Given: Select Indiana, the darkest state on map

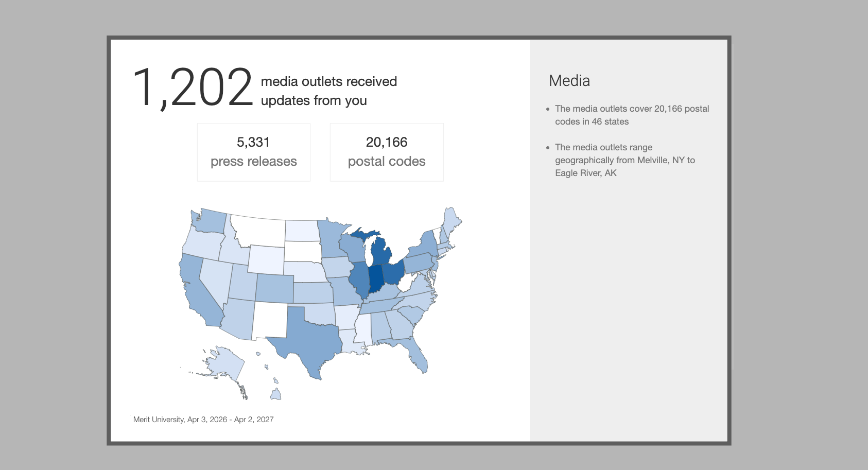Looking at the screenshot, I should (x=376, y=278).
